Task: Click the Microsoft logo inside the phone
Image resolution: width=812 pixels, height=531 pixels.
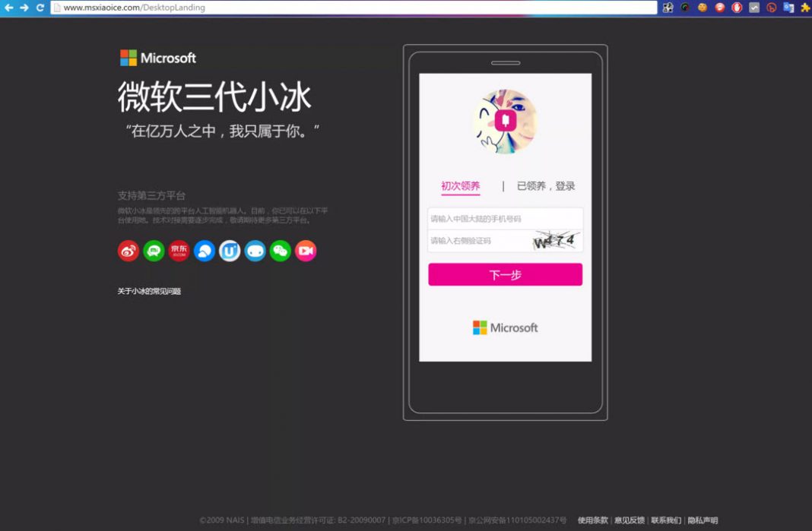Action: tap(505, 327)
